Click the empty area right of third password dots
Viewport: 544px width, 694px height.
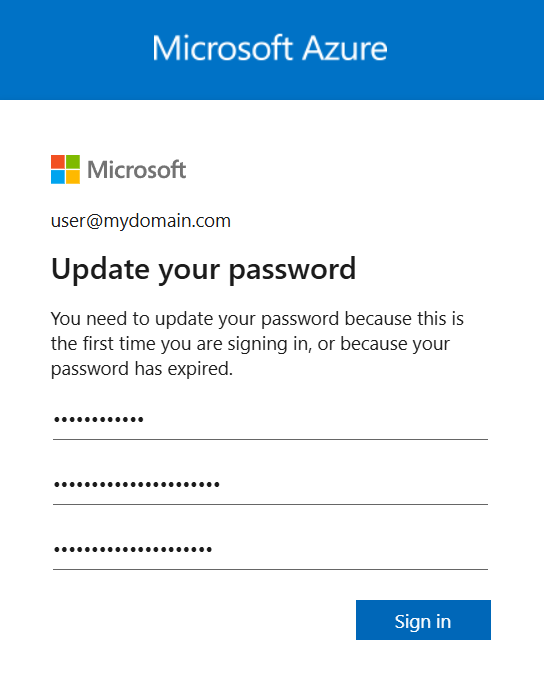pyautogui.click(x=350, y=549)
